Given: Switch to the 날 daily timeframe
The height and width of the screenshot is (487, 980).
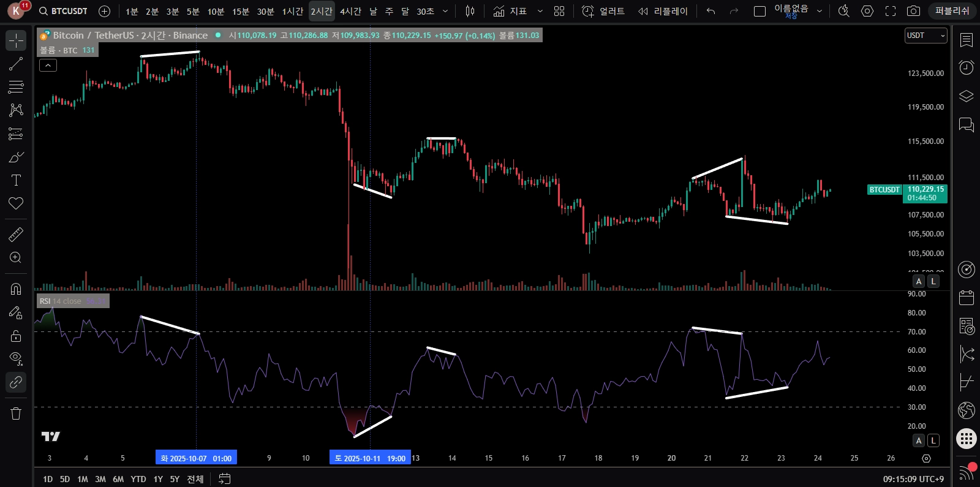Looking at the screenshot, I should point(373,11).
